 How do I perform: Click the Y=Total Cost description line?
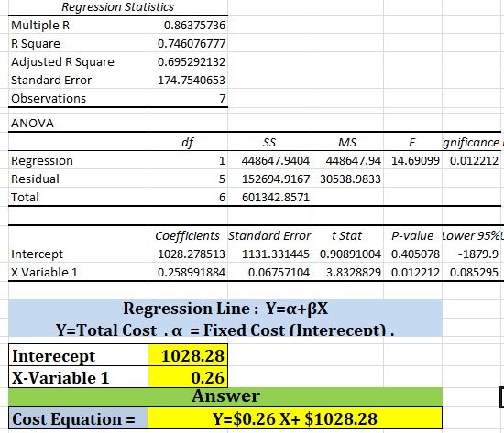(225, 329)
